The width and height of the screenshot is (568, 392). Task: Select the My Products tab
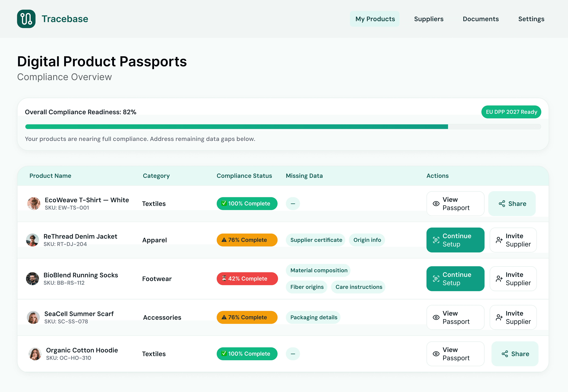375,19
